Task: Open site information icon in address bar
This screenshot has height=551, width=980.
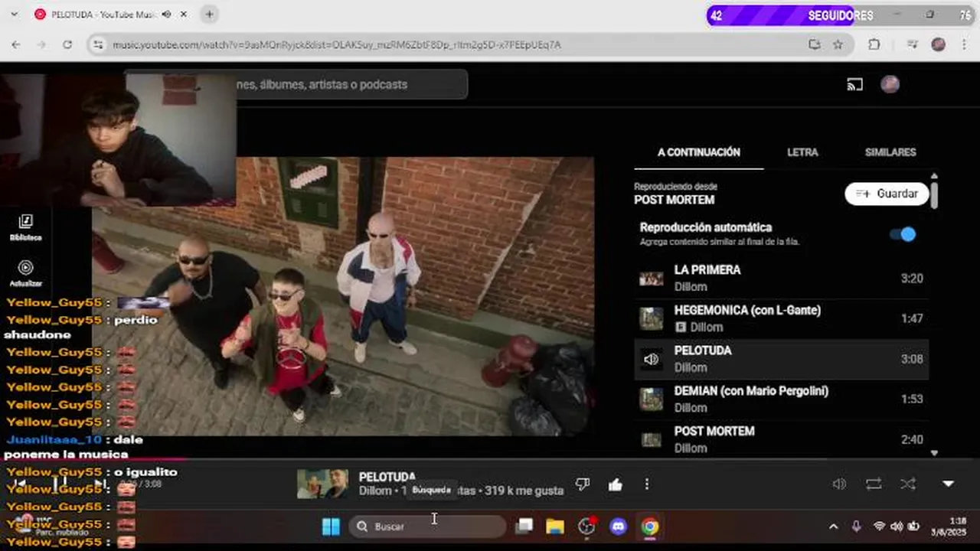Action: [97, 45]
